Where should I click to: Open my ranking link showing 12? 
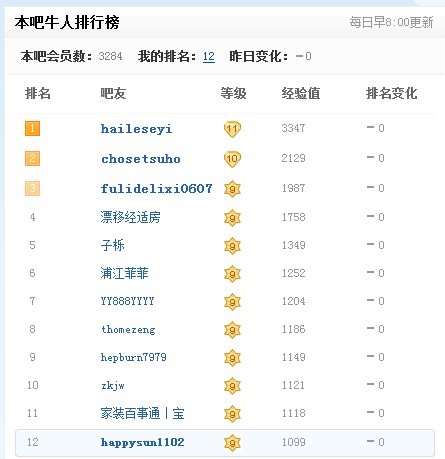tap(209, 56)
